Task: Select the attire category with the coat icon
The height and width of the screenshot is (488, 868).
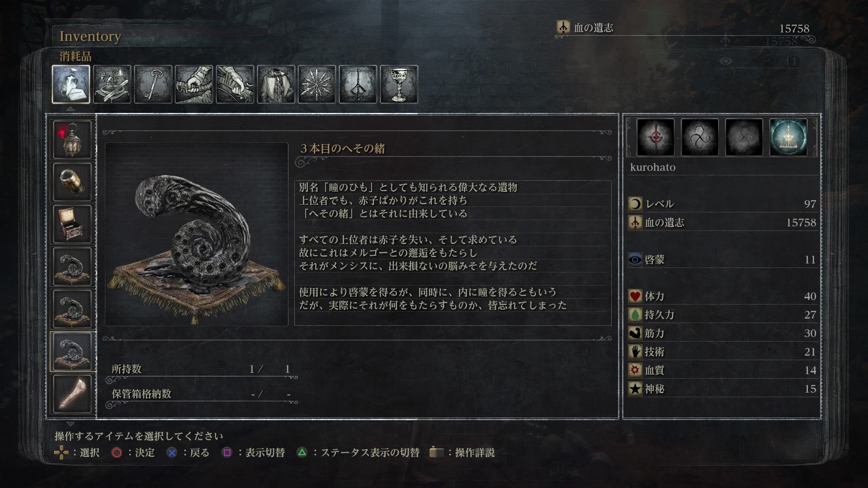Action: 276,84
